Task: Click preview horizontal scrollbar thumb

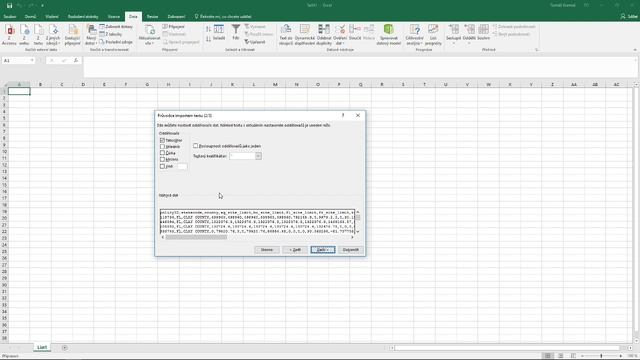Action: pyautogui.click(x=196, y=237)
